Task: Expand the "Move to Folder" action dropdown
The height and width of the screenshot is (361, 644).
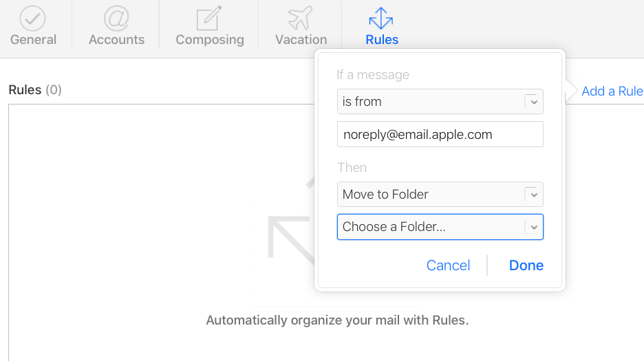Action: point(440,195)
